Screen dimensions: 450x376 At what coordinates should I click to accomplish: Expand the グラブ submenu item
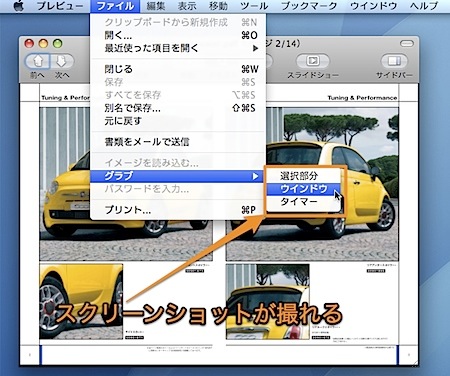click(x=178, y=176)
